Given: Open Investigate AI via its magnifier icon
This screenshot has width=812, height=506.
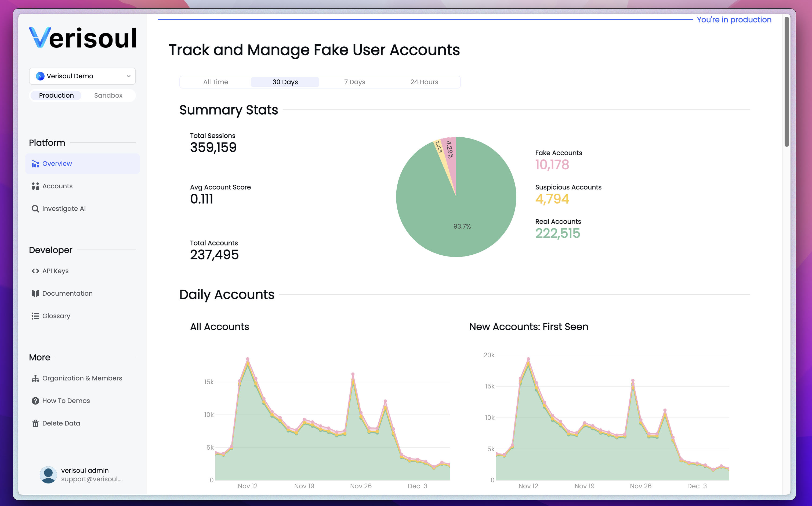Looking at the screenshot, I should pyautogui.click(x=35, y=208).
